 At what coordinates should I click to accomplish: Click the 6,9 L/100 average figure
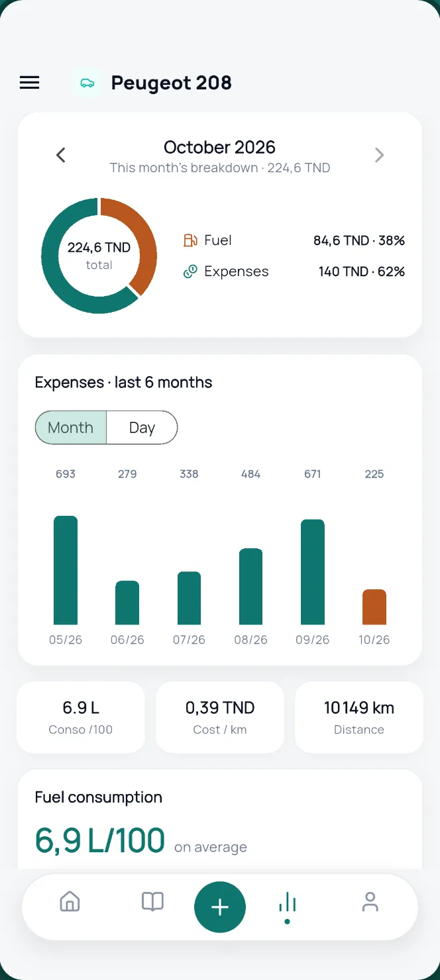click(100, 840)
